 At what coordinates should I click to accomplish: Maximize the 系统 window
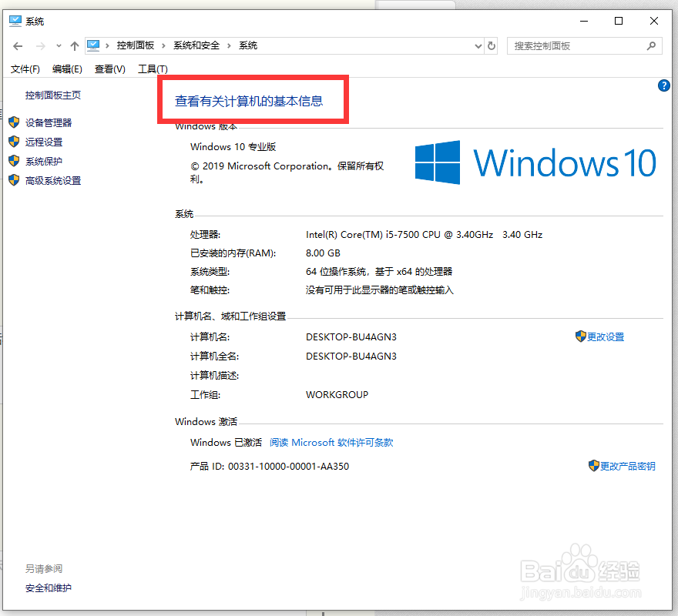click(619, 22)
